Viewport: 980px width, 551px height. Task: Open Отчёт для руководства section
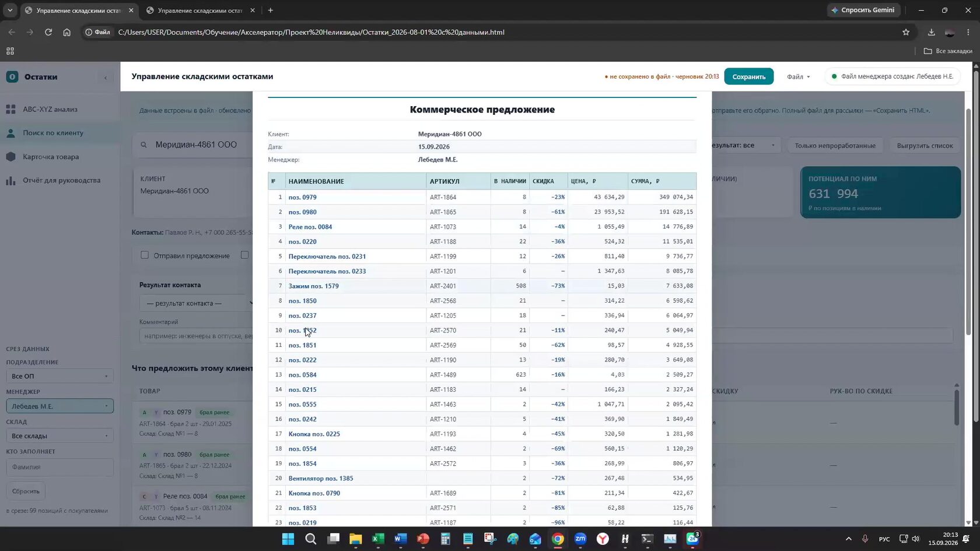pyautogui.click(x=61, y=180)
